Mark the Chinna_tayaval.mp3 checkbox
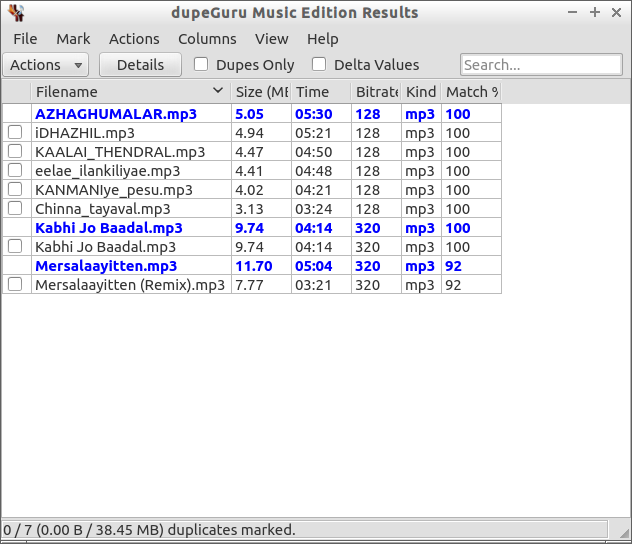This screenshot has height=544, width=632. (x=15, y=208)
